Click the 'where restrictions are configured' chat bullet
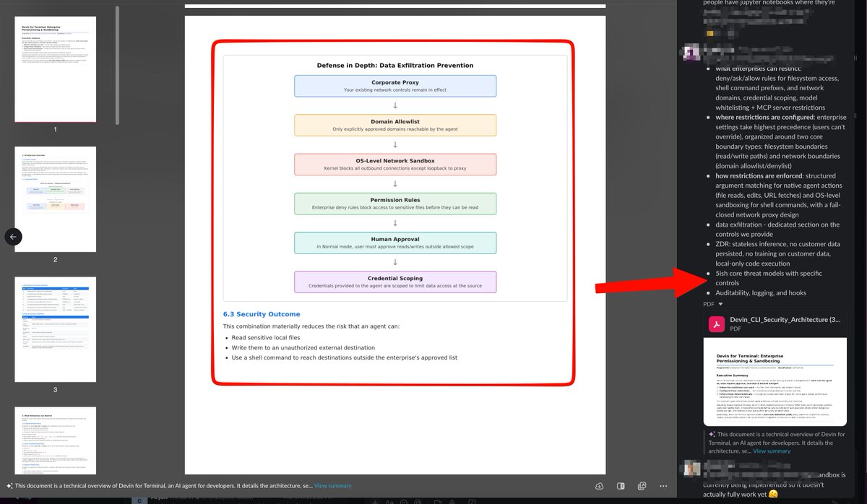 coord(780,142)
